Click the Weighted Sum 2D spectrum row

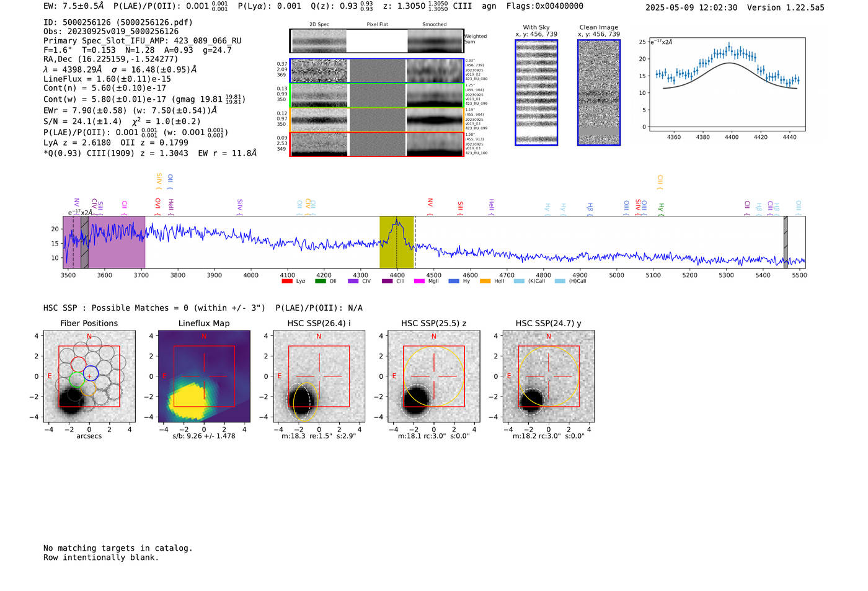(377, 41)
